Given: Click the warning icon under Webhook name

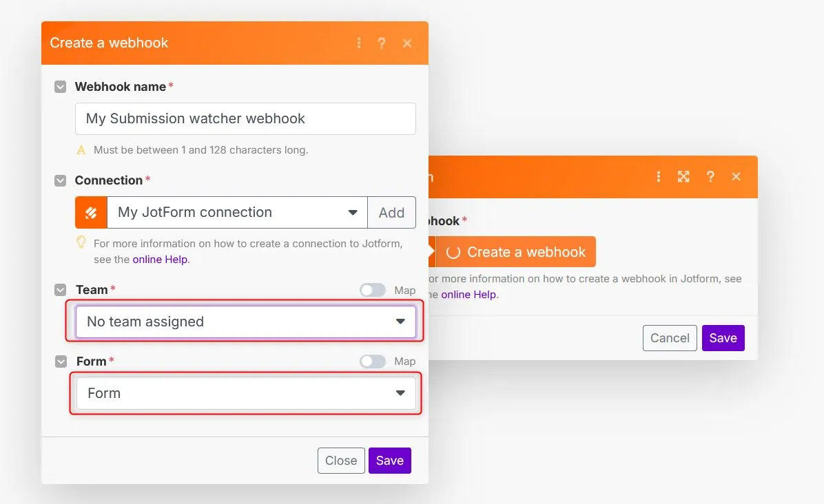Looking at the screenshot, I should (x=81, y=150).
